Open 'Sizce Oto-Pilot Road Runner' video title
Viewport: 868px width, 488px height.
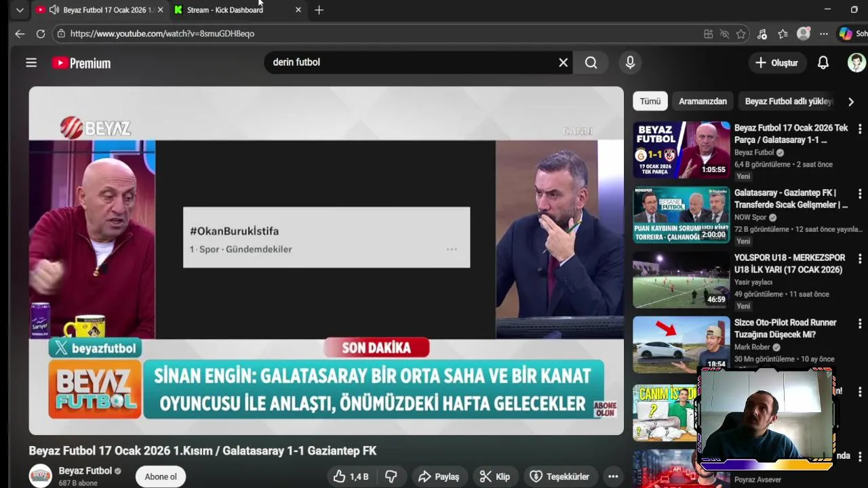(785, 329)
